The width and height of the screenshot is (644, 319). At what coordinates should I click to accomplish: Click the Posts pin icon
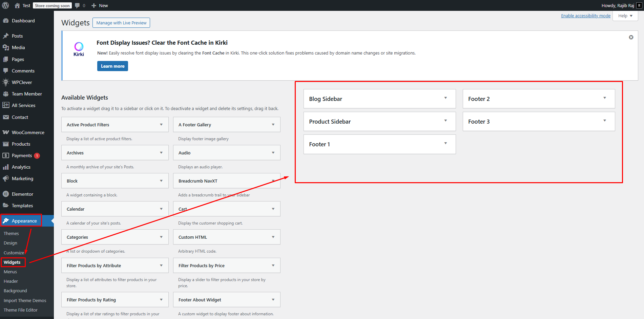click(6, 36)
